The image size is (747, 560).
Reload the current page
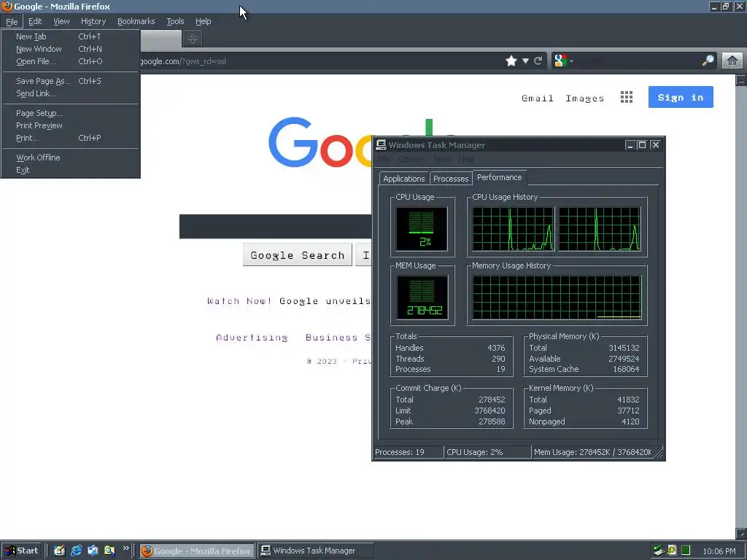pyautogui.click(x=538, y=61)
